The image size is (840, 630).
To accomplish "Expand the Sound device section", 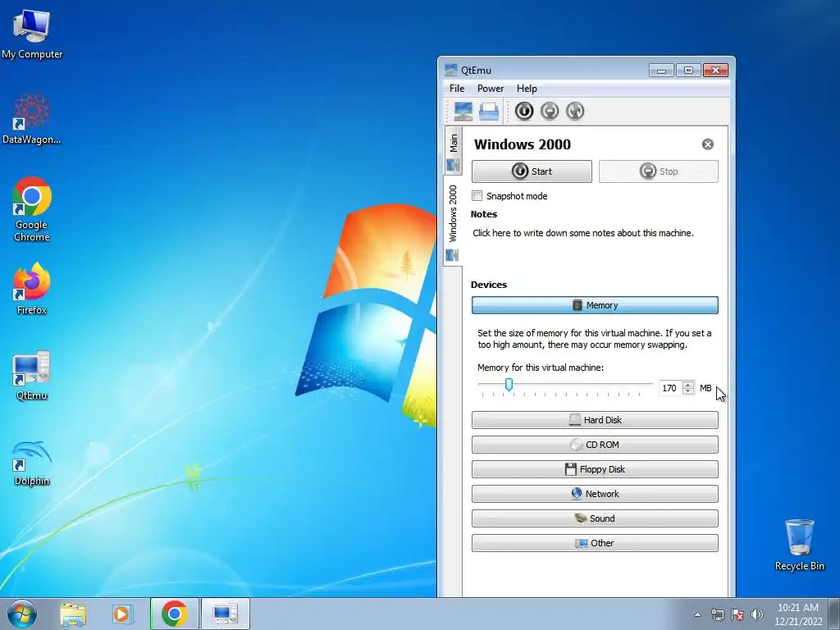I will 595,518.
